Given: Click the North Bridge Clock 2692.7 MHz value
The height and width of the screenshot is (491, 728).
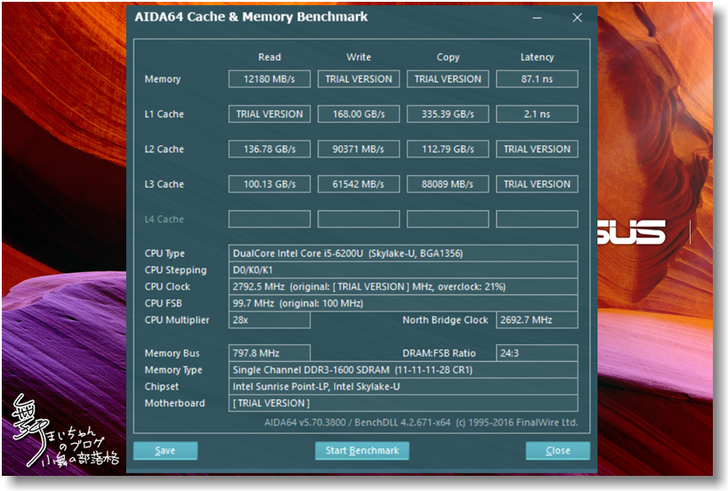Looking at the screenshot, I should coord(537,320).
